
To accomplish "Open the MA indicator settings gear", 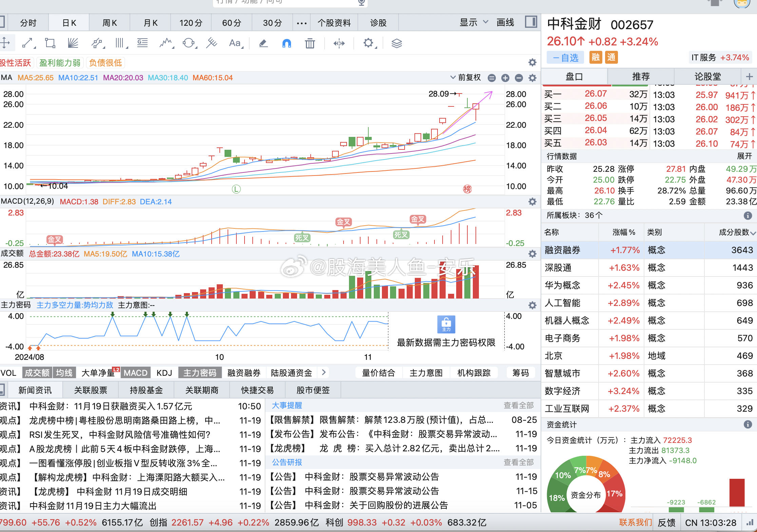I will click(x=532, y=78).
